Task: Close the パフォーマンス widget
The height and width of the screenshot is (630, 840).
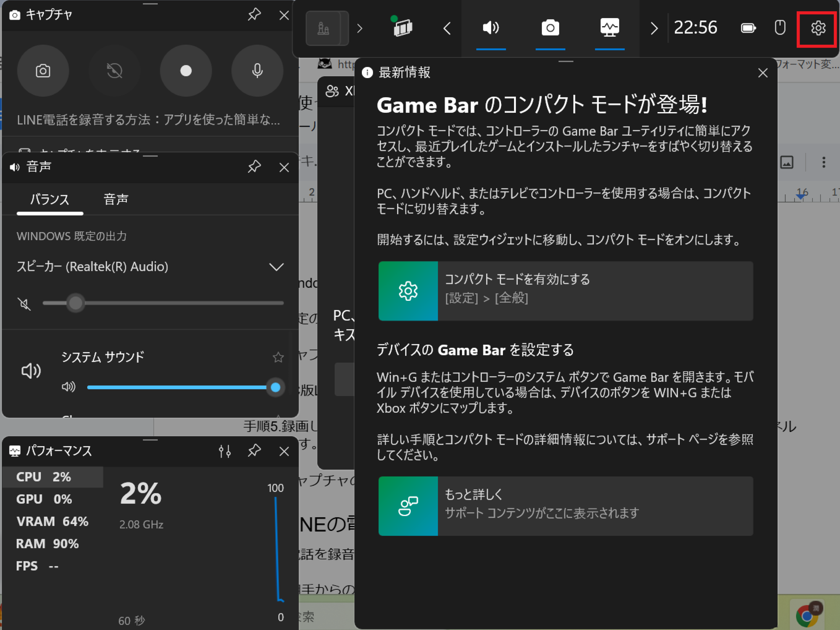Action: (x=284, y=451)
